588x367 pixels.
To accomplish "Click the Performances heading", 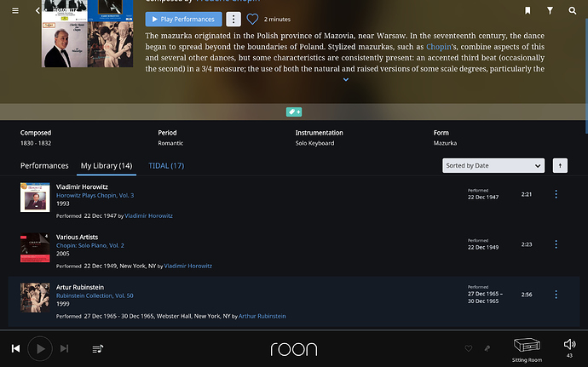I will [44, 166].
